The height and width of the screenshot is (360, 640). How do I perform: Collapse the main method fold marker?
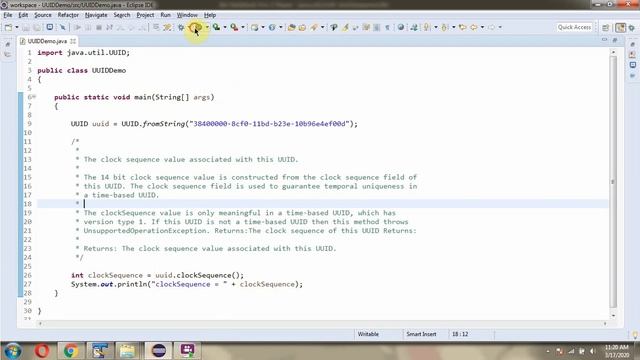point(34,97)
